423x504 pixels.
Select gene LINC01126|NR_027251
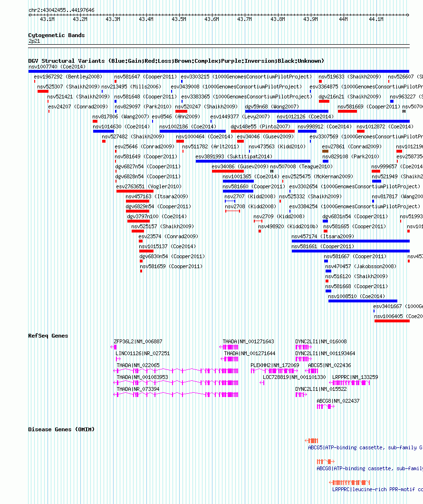click(143, 354)
